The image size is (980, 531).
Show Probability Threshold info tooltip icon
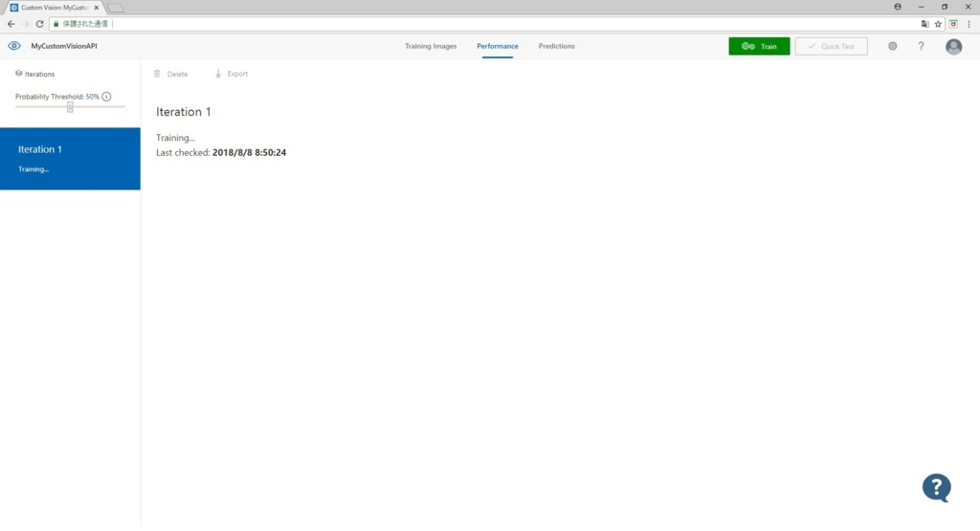[x=106, y=97]
